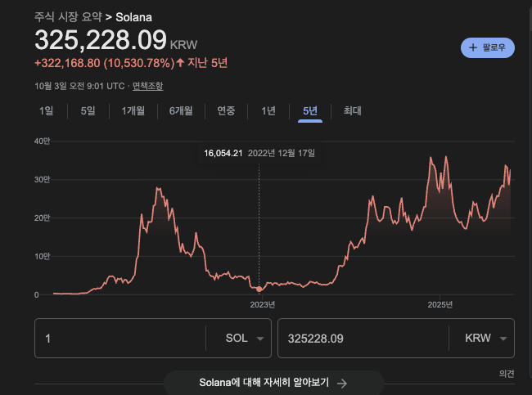The height and width of the screenshot is (395, 532).
Task: Select the 연중 year-to-date tab
Action: coord(227,111)
